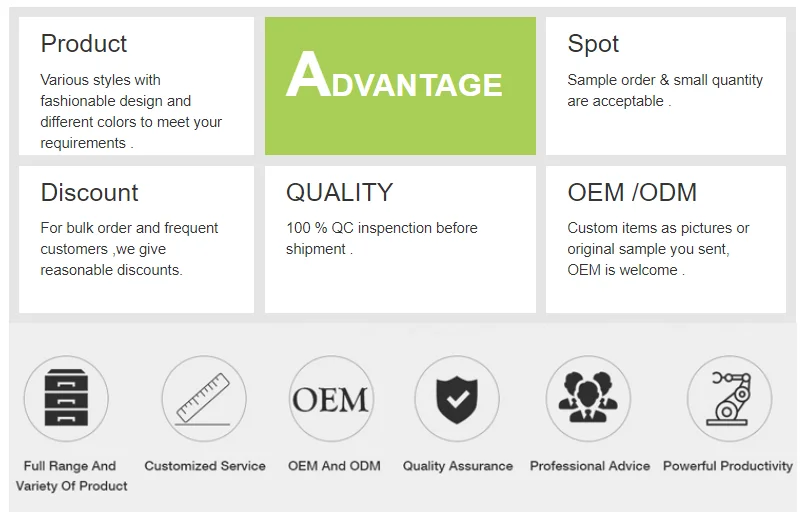Open the Product heading
The width and height of the screenshot is (807, 519).
coord(84,44)
